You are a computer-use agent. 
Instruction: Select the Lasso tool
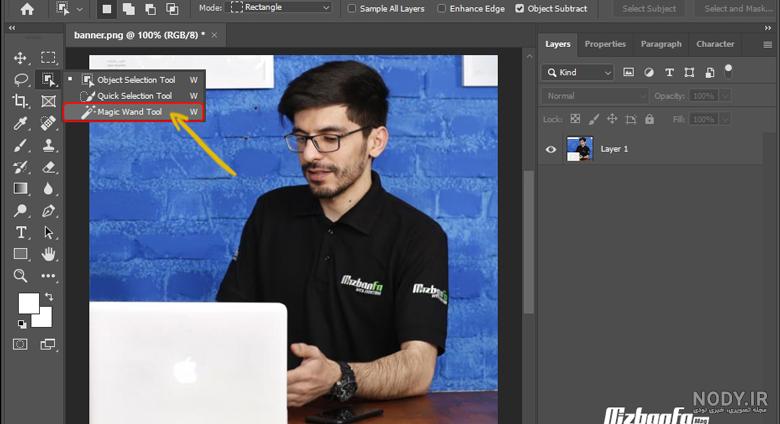(20, 80)
